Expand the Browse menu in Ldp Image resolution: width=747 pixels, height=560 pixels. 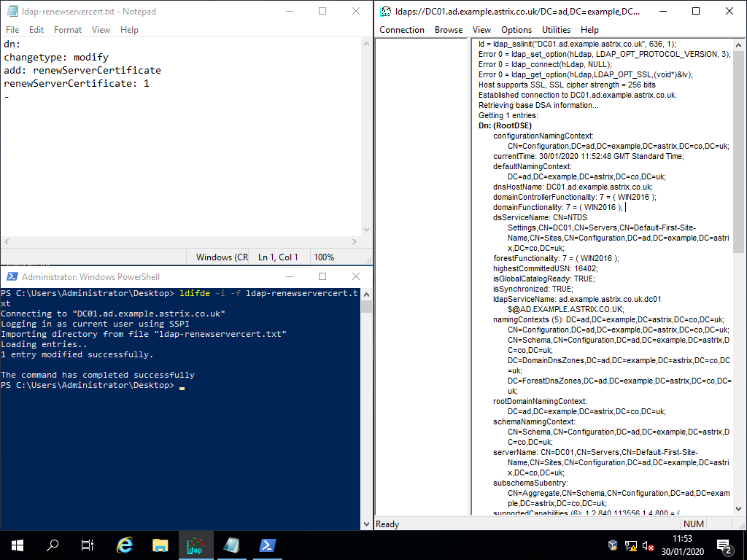(x=448, y=30)
